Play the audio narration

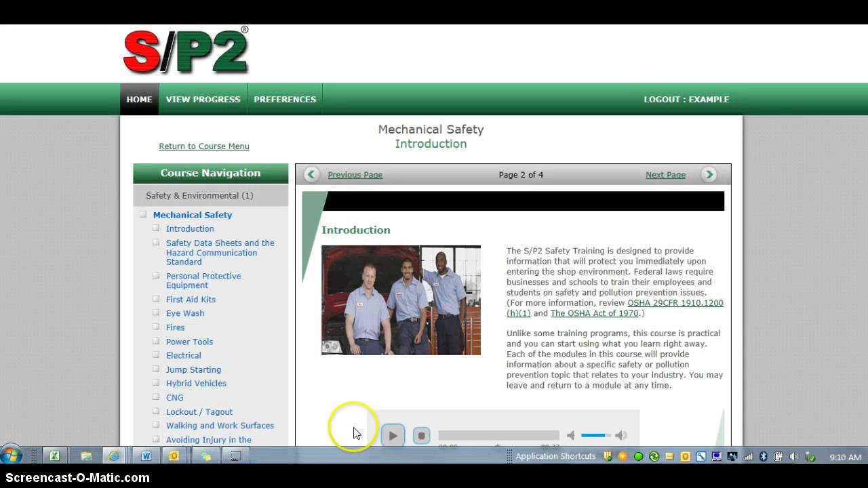click(393, 436)
